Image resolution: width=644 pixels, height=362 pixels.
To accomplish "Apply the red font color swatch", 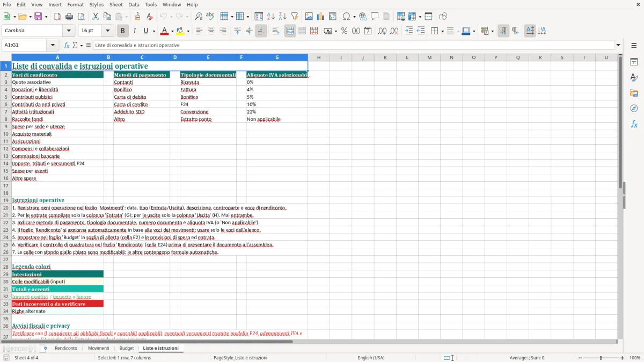I will [x=165, y=31].
